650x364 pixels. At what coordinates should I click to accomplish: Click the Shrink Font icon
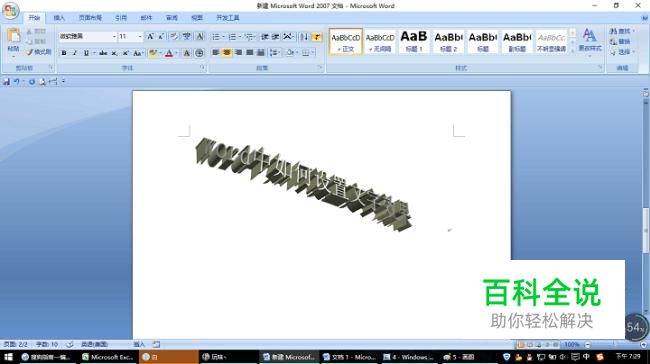coord(161,36)
